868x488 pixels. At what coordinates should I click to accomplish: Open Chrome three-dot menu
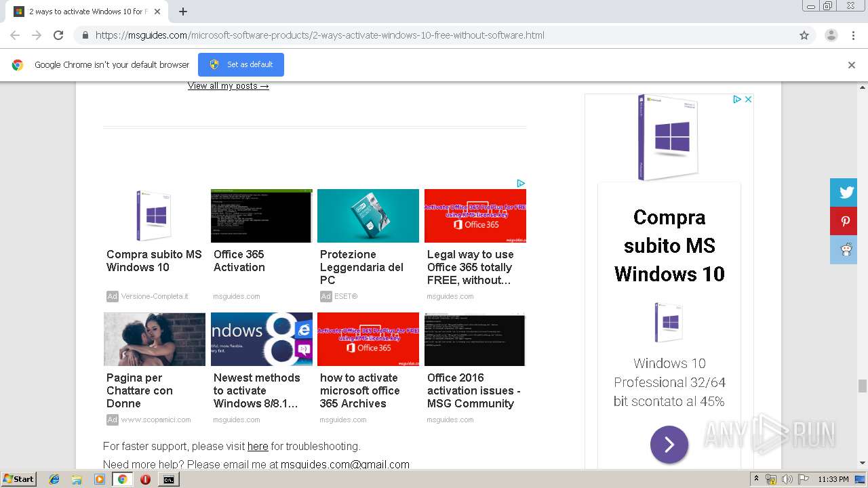(854, 35)
